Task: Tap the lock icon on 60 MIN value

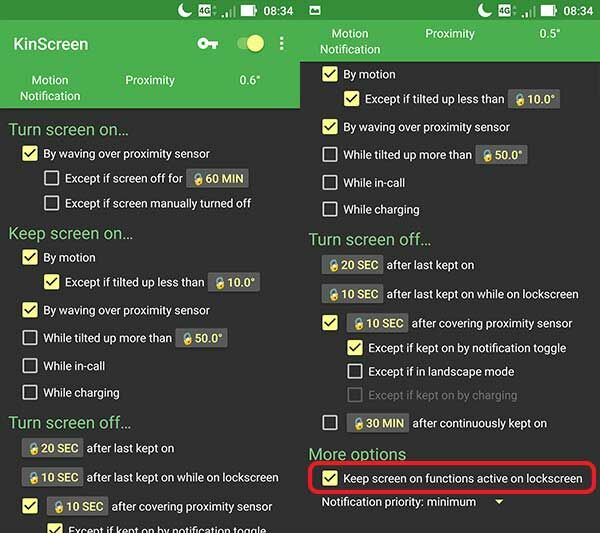Action: coord(198,179)
